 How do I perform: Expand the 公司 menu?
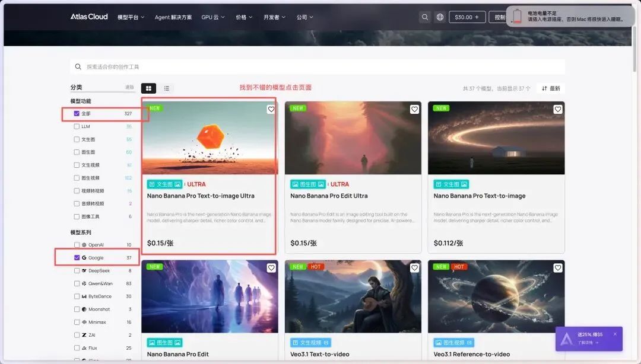pos(305,17)
